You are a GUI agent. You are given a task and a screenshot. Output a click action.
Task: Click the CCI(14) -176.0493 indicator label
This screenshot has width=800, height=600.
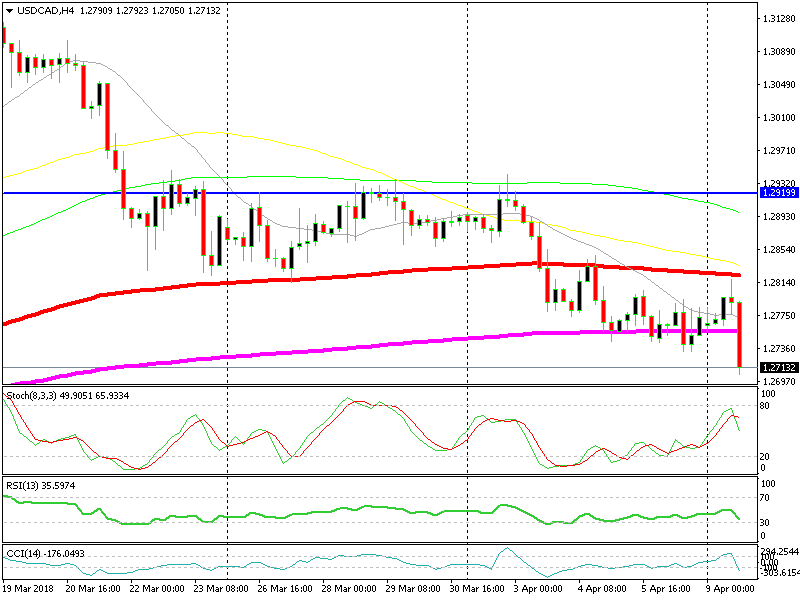tap(45, 553)
